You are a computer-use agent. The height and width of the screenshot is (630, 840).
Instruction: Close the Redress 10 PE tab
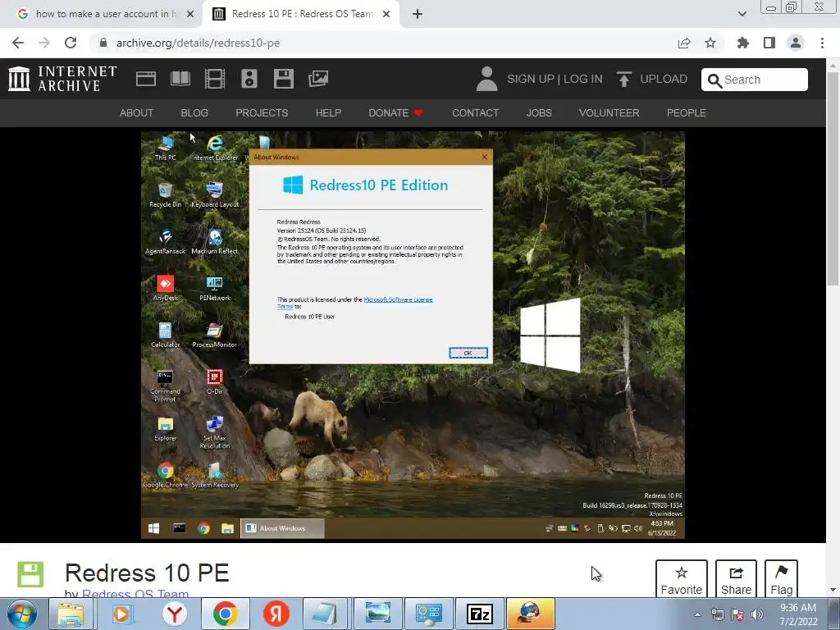click(386, 14)
